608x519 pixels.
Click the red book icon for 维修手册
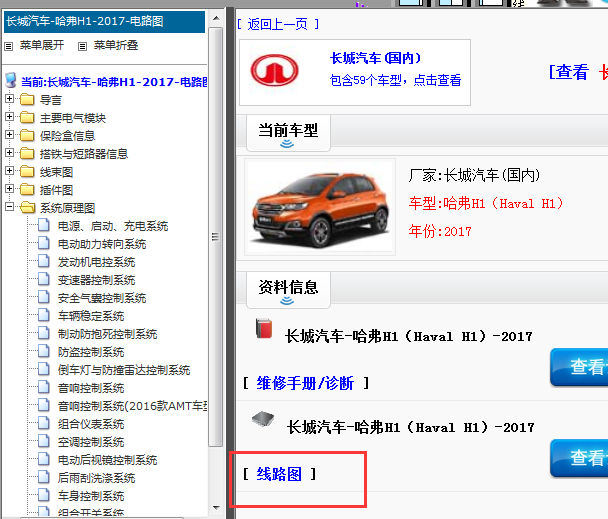point(264,328)
